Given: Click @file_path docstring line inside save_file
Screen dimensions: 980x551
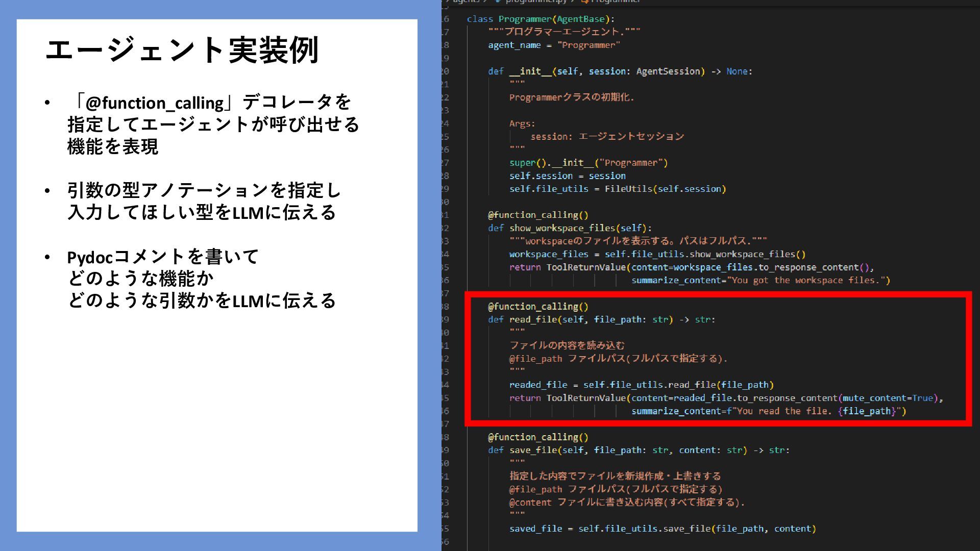Looking at the screenshot, I should (x=616, y=489).
